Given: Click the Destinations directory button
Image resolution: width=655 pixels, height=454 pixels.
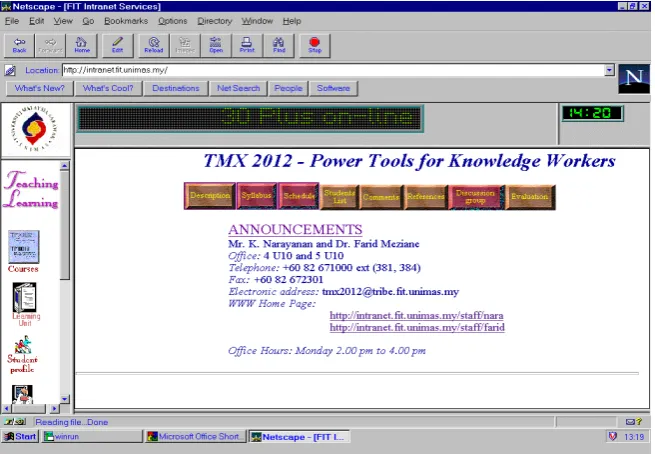Looking at the screenshot, I should (175, 89).
